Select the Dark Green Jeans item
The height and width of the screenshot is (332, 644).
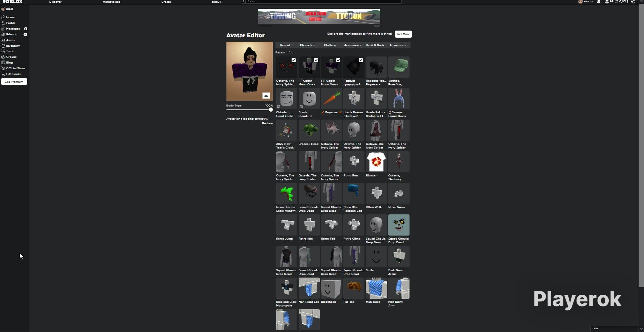(x=399, y=257)
